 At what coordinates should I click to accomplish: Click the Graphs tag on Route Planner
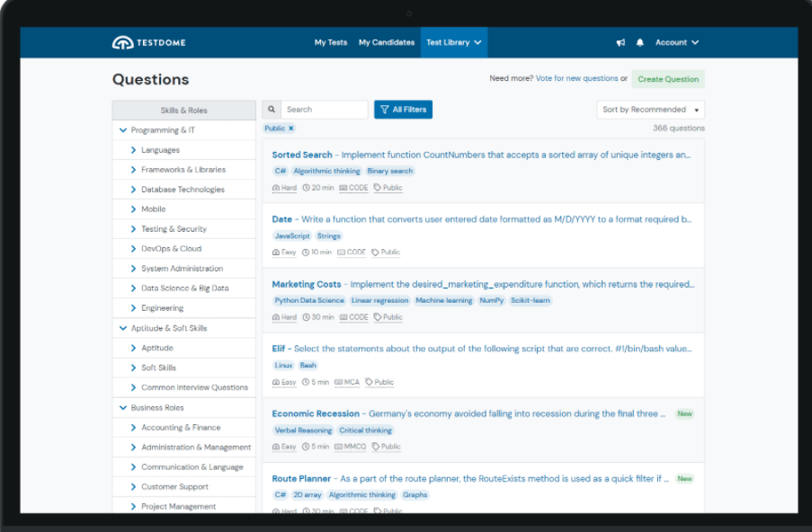click(x=415, y=495)
